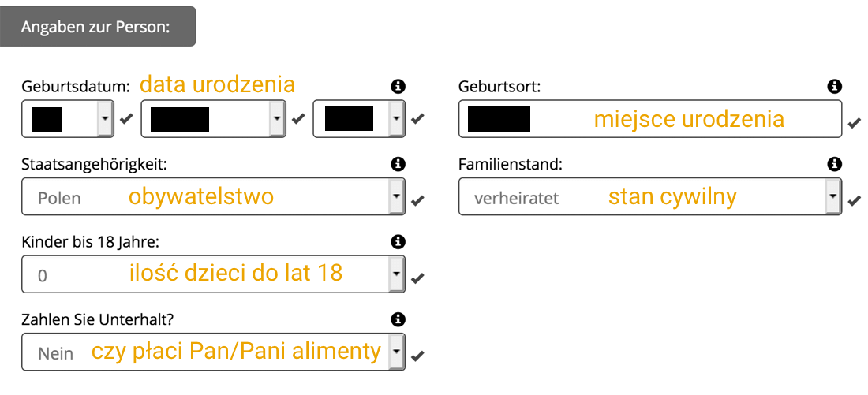Screen dimensions: 868x395
Task: Click the checkmark after the Kinder dropdown
Action: [417, 278]
